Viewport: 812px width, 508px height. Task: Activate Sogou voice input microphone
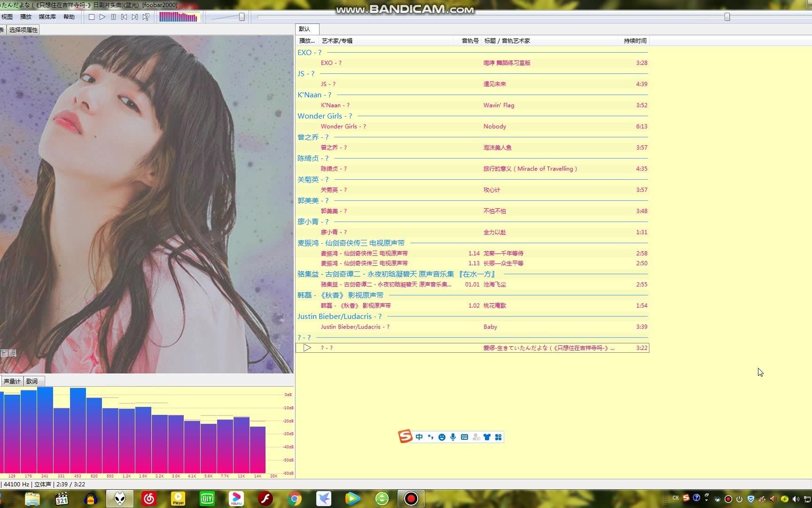(453, 437)
